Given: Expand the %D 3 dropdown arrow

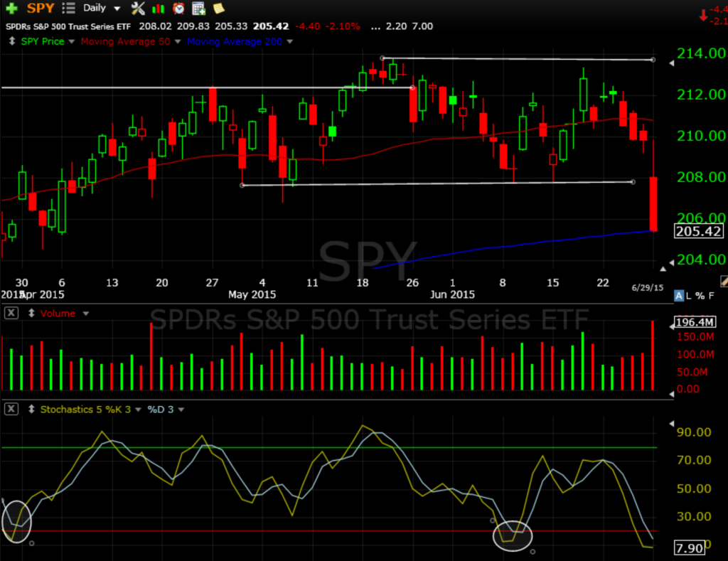Looking at the screenshot, I should (181, 410).
